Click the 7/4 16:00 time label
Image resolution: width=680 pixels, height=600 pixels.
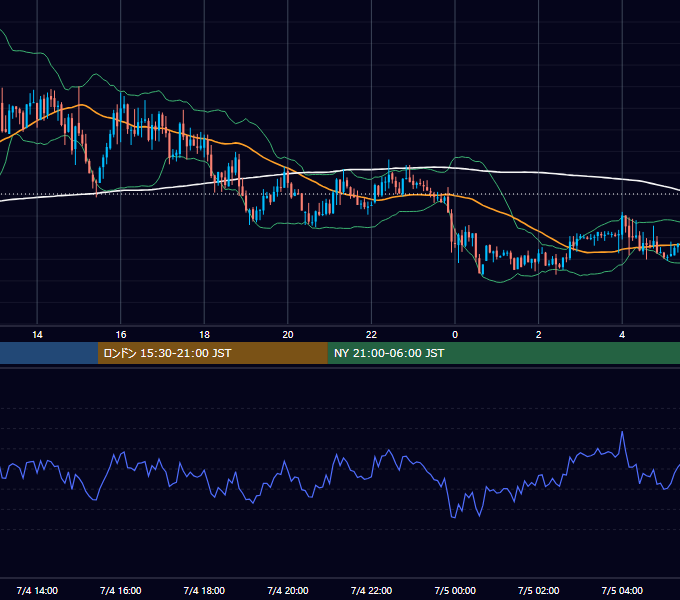[121, 590]
